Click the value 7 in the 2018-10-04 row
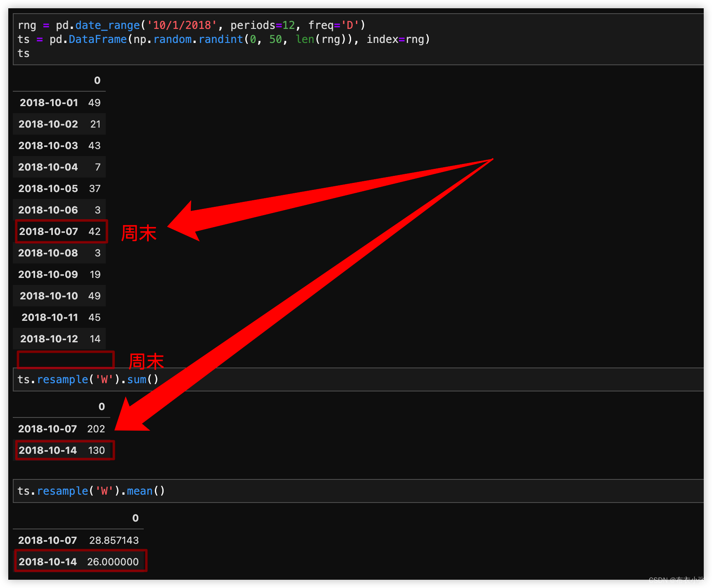Screen dimensions: 712x588 [98, 167]
